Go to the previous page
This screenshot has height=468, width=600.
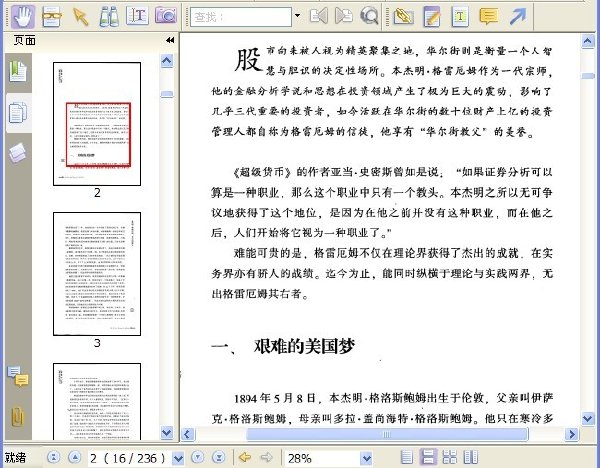pyautogui.click(x=75, y=457)
